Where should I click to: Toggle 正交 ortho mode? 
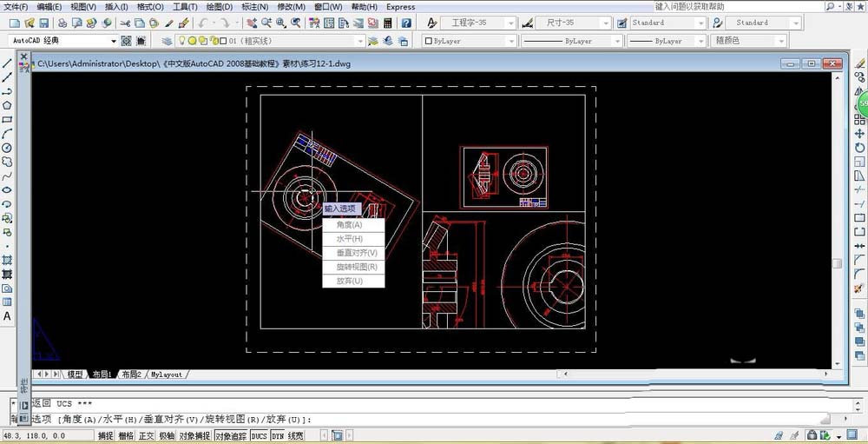tap(146, 435)
